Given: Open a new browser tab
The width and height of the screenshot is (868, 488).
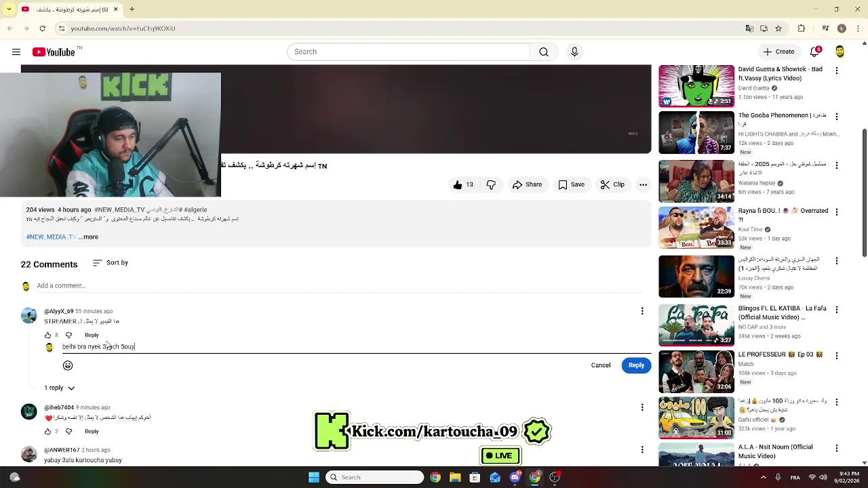Looking at the screenshot, I should (x=132, y=9).
